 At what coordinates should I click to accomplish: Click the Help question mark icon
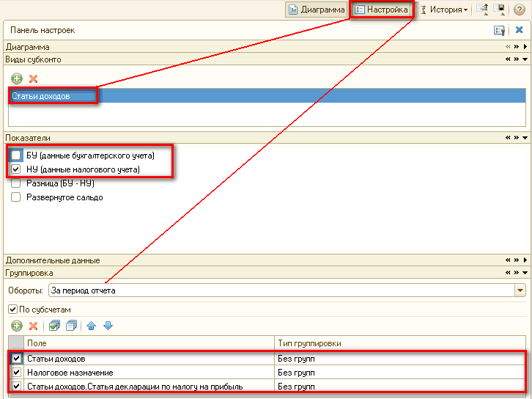(x=520, y=10)
